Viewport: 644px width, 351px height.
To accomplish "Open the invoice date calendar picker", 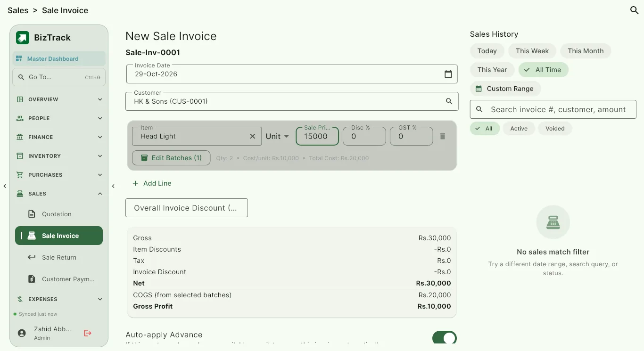I will point(448,74).
